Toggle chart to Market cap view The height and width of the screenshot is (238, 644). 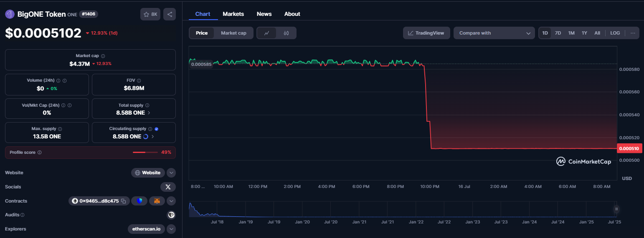(233, 33)
